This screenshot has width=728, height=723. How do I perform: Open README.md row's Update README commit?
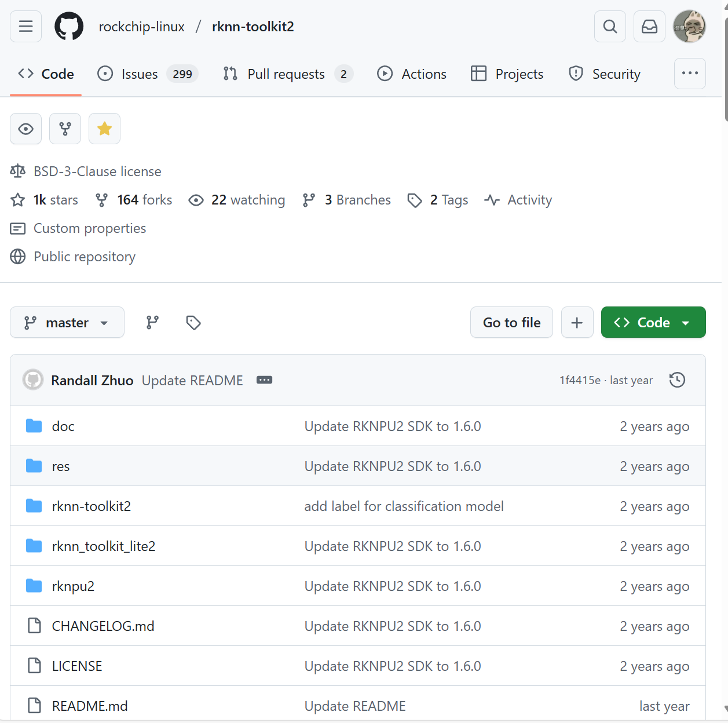click(x=355, y=706)
